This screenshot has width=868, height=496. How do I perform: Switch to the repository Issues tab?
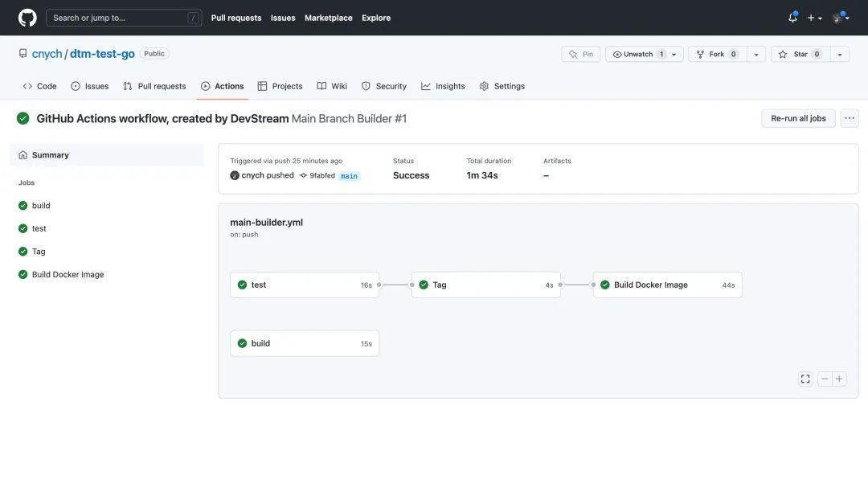point(90,86)
